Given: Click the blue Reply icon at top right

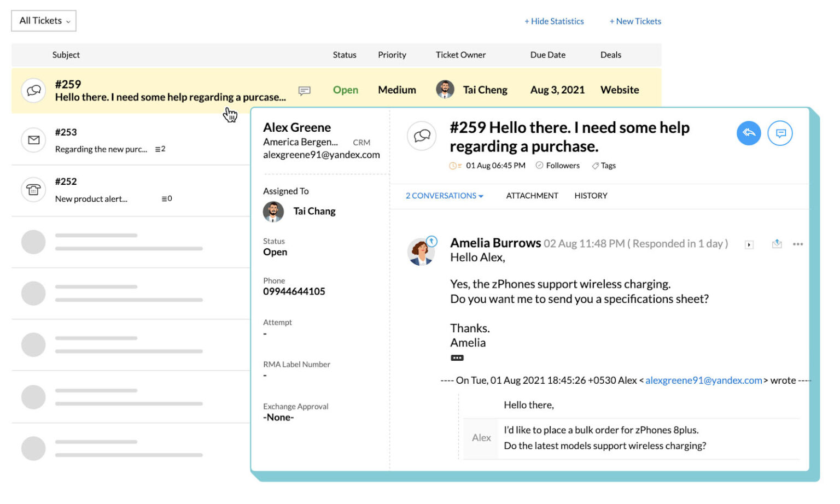Looking at the screenshot, I should tap(749, 133).
